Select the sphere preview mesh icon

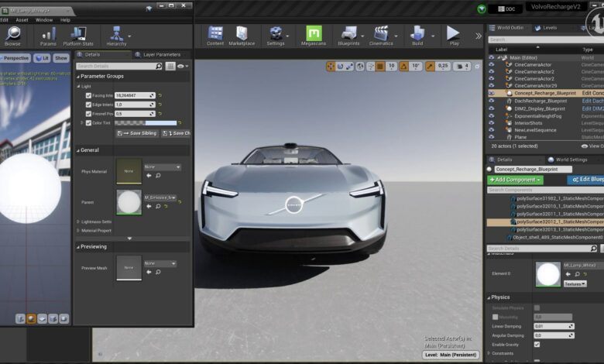(x=31, y=319)
